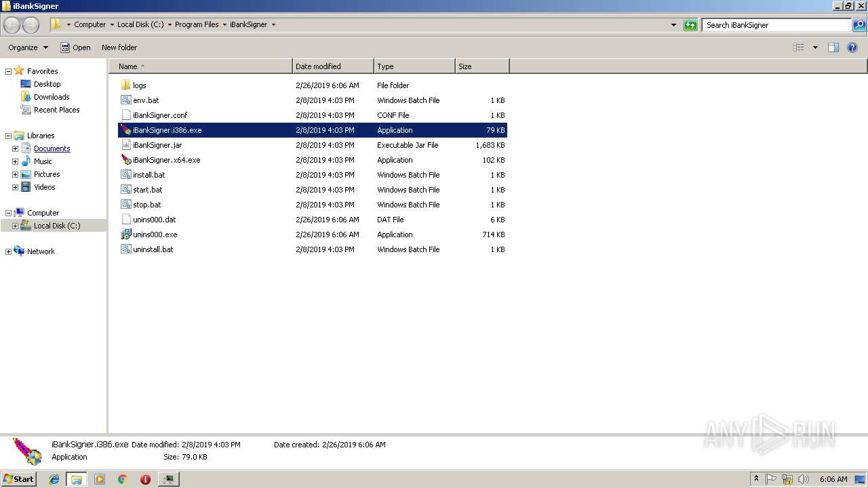
Task: Click the Open toolbar button
Action: (x=75, y=47)
